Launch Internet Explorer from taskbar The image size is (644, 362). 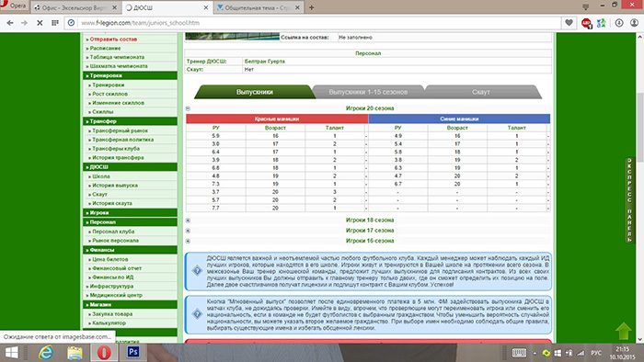[x=45, y=353]
